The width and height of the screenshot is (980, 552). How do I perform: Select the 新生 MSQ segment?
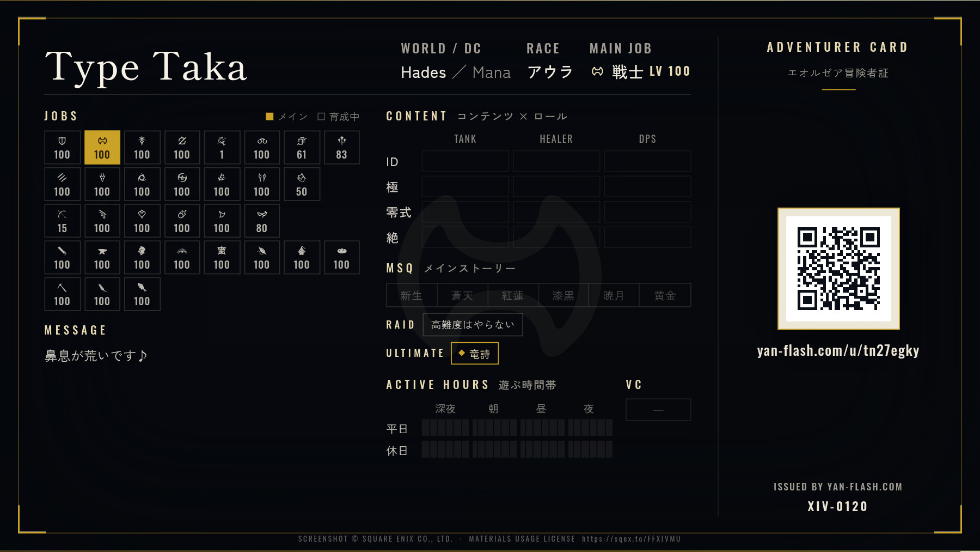pyautogui.click(x=412, y=295)
